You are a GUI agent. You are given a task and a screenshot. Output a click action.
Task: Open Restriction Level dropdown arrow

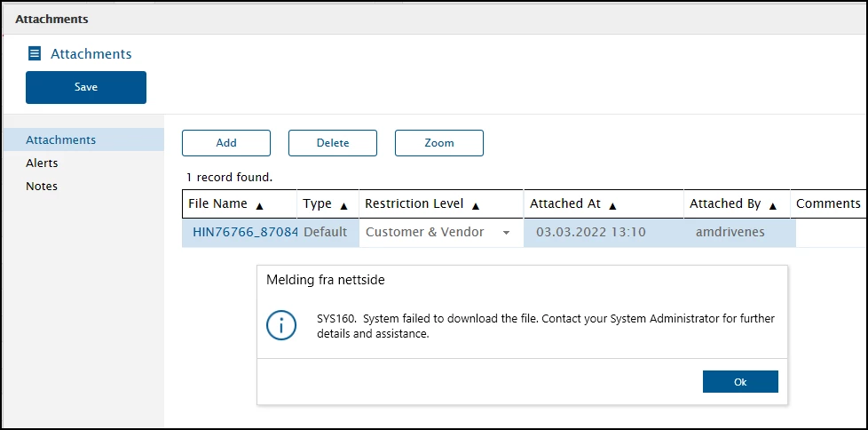point(506,233)
